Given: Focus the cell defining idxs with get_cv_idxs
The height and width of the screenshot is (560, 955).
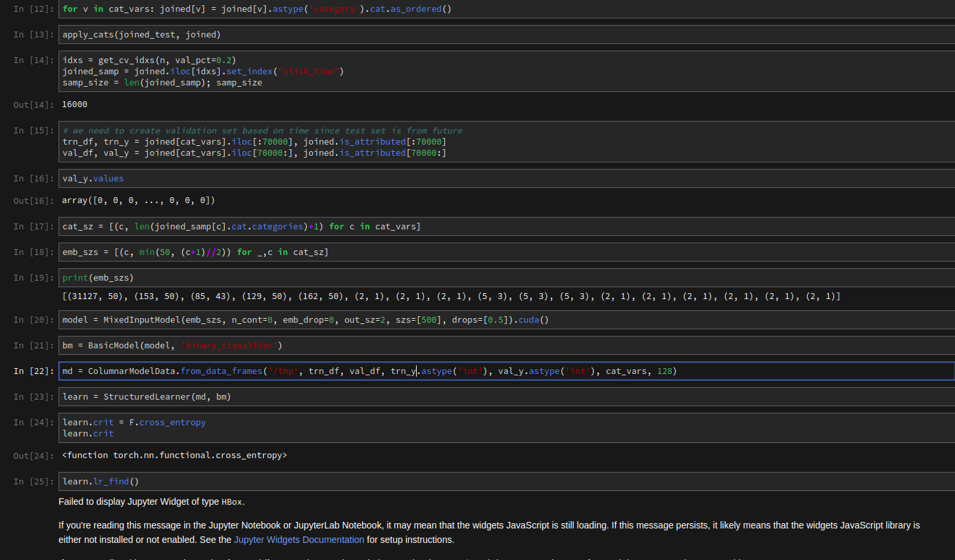Looking at the screenshot, I should (x=506, y=71).
